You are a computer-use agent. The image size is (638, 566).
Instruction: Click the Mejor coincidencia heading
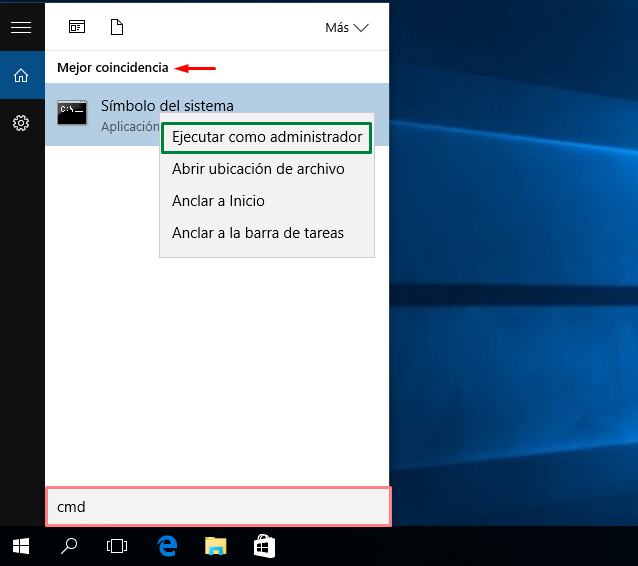(113, 68)
